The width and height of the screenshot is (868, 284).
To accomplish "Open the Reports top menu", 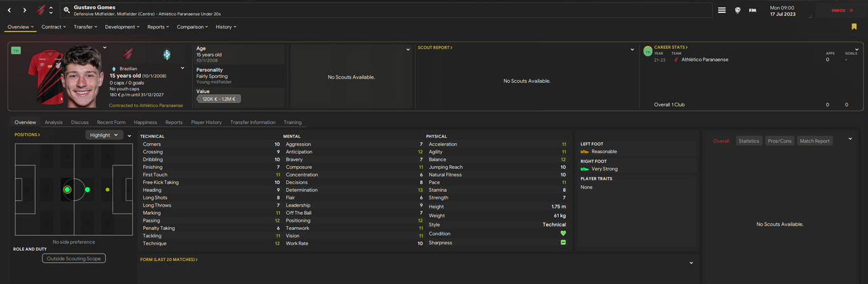I will click(159, 27).
